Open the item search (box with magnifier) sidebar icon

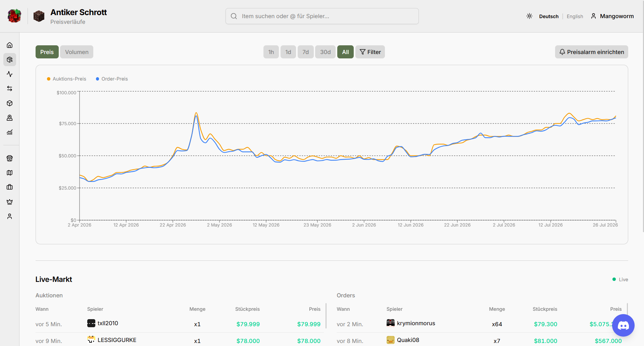coord(10,60)
